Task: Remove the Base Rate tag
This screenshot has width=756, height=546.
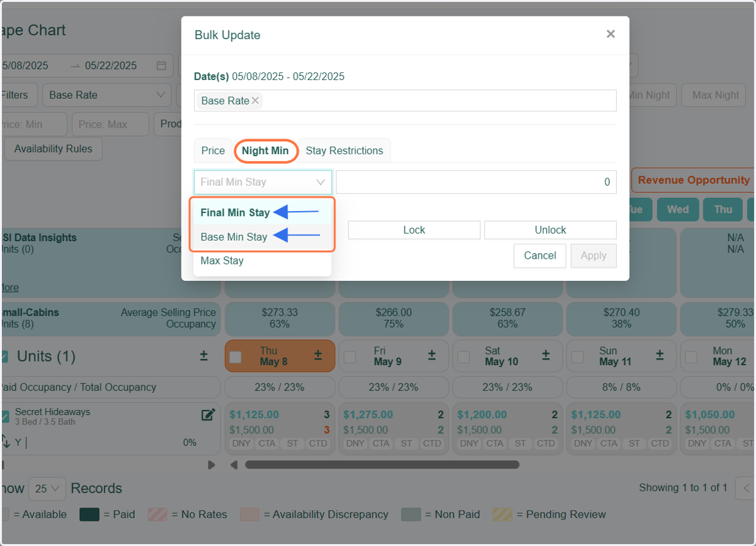Action: (255, 101)
